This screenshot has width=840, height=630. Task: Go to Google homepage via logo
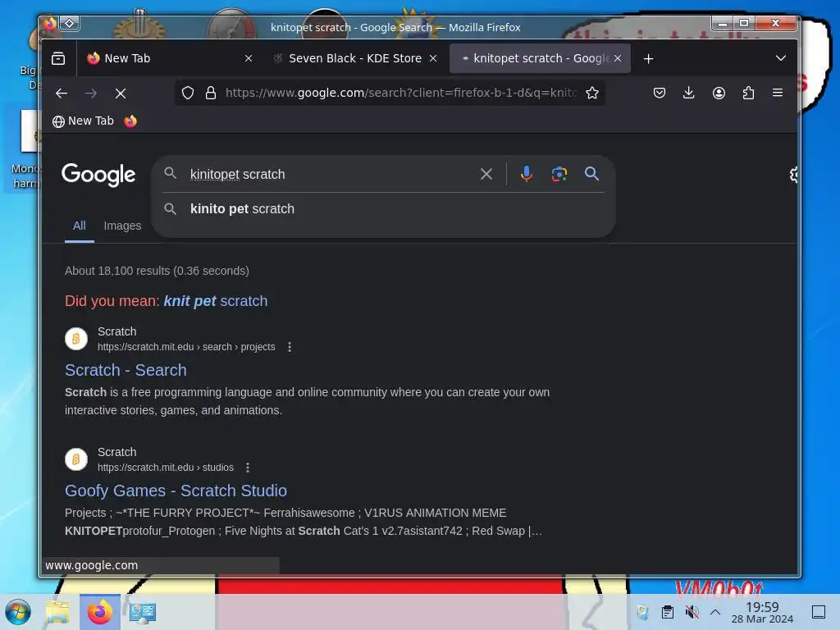pos(98,175)
